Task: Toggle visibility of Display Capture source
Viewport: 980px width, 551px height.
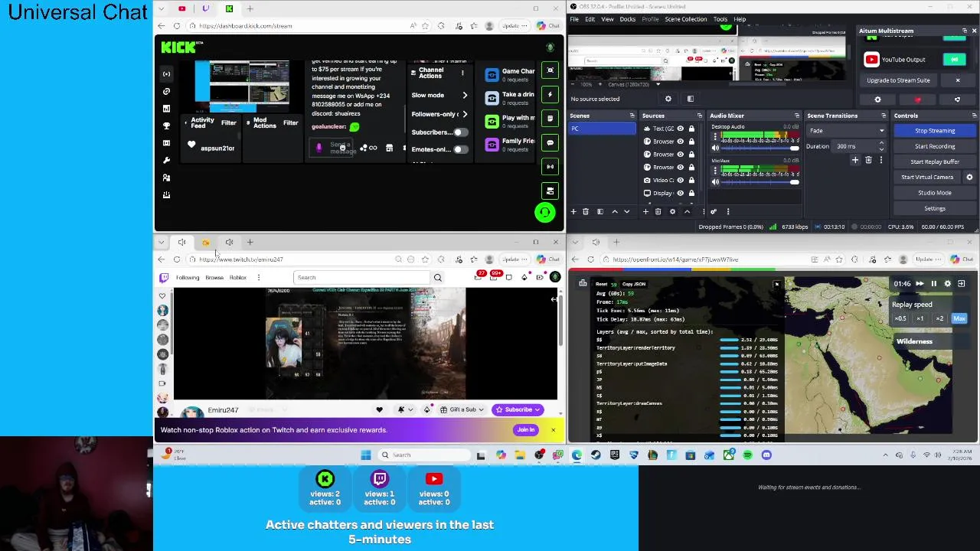Action: pyautogui.click(x=680, y=193)
